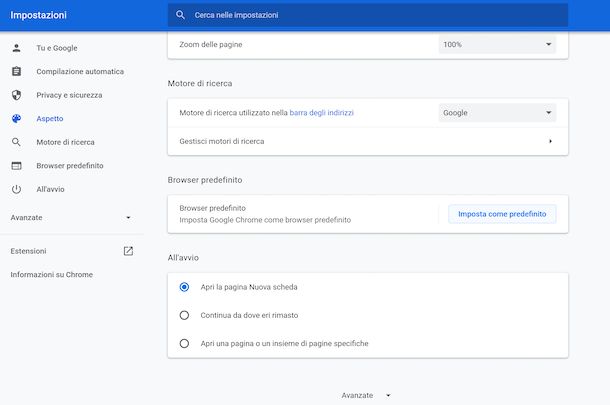Select Apri una pagina o insieme di pagine specifiche
610x405 pixels.
click(x=184, y=344)
